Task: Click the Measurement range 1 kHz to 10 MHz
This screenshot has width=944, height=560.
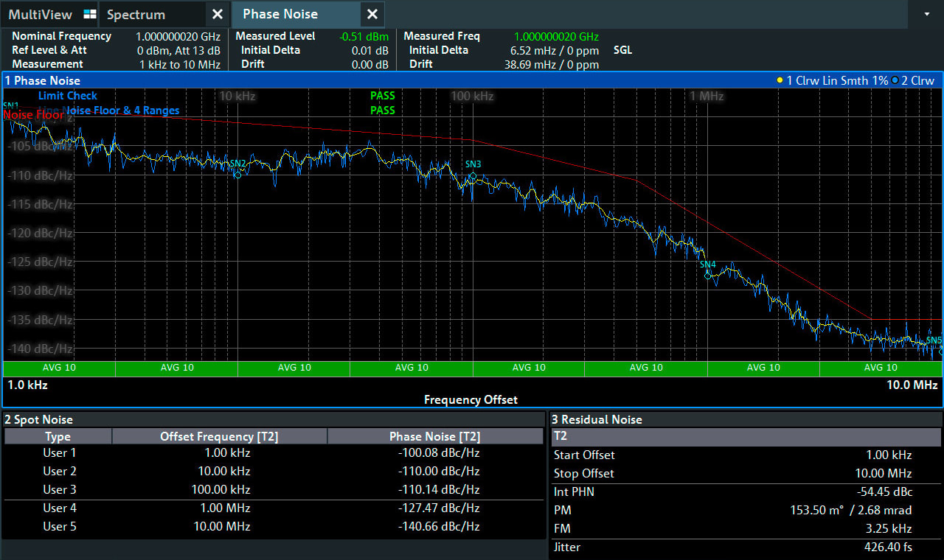Action: (x=180, y=64)
